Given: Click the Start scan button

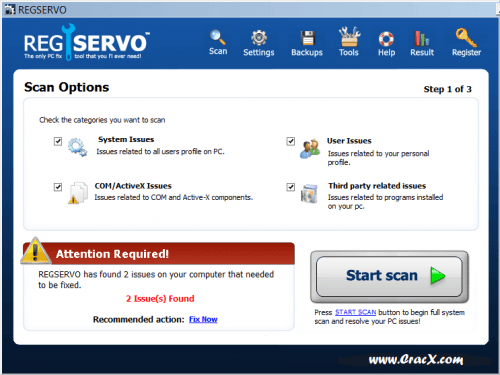Looking at the screenshot, I should [x=389, y=276].
